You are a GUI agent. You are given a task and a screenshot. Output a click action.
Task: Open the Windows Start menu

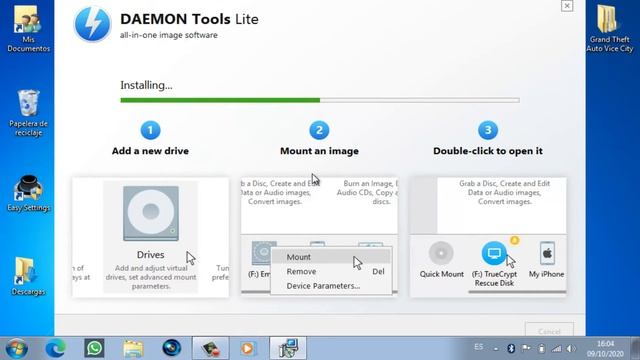(17, 348)
